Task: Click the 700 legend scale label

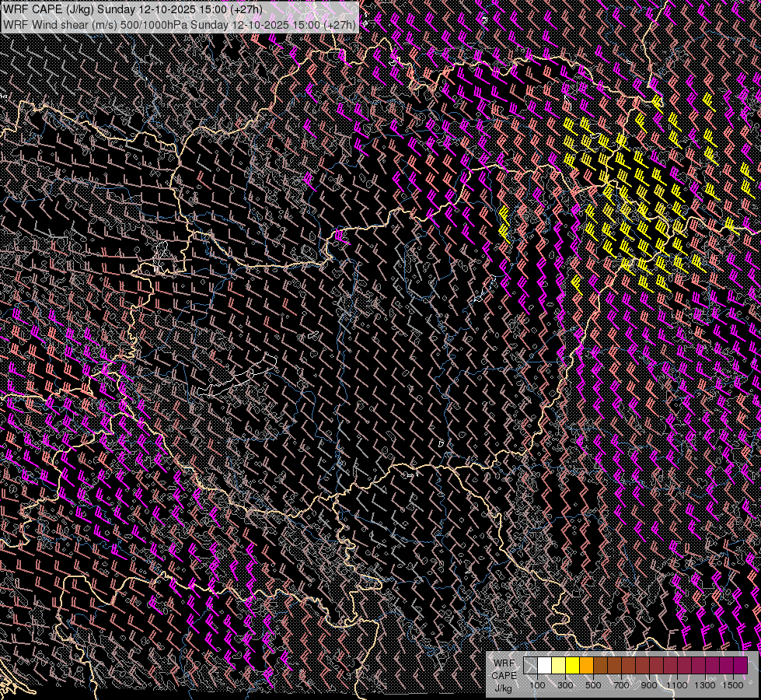Action: coord(621,685)
